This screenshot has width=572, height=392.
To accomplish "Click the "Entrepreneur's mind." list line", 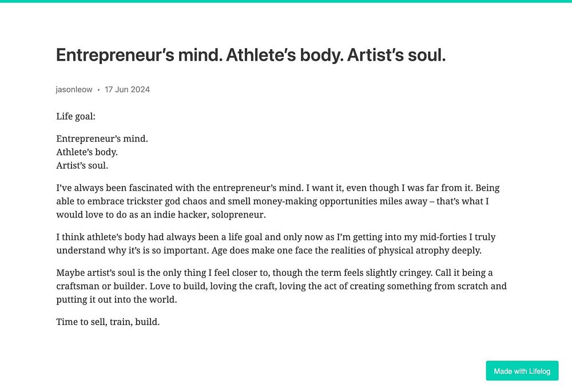I will (102, 138).
